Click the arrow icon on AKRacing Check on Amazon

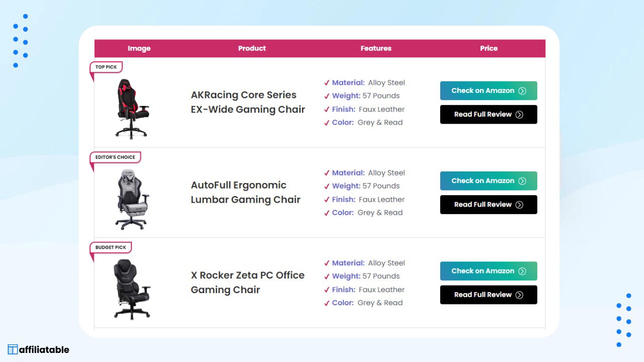click(x=522, y=91)
